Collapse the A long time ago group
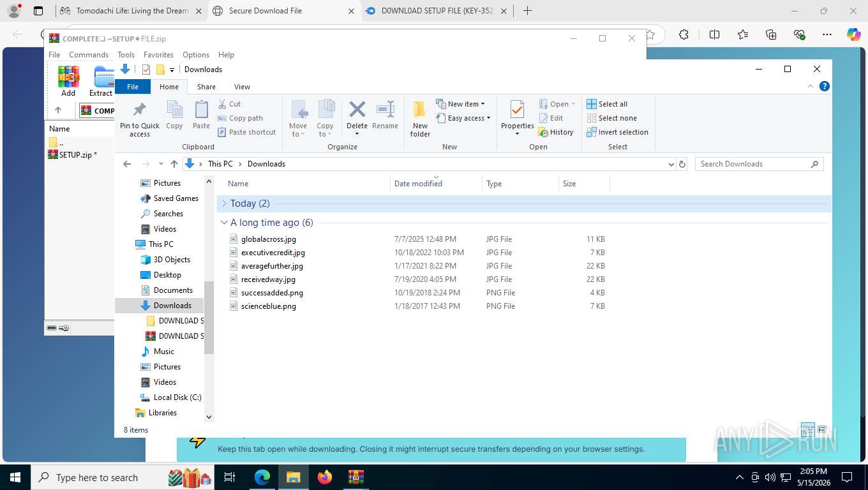Screen dimensions: 868x490 click(x=224, y=223)
